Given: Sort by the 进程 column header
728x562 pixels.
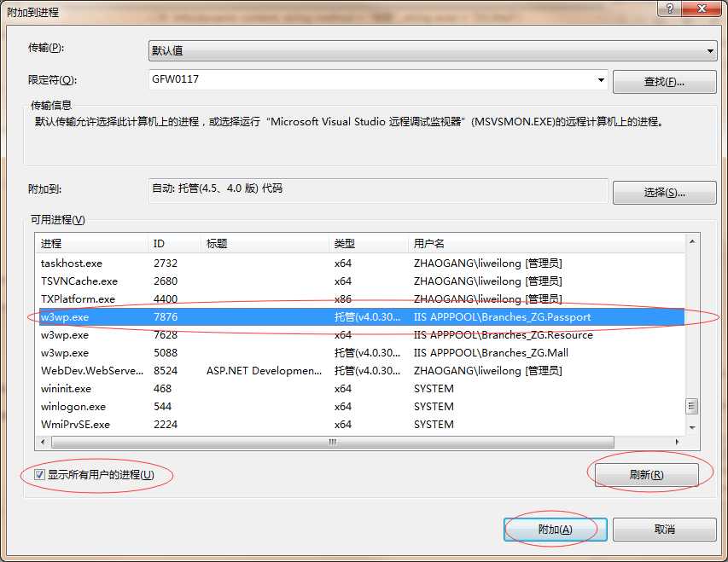Looking at the screenshot, I should 92,244.
